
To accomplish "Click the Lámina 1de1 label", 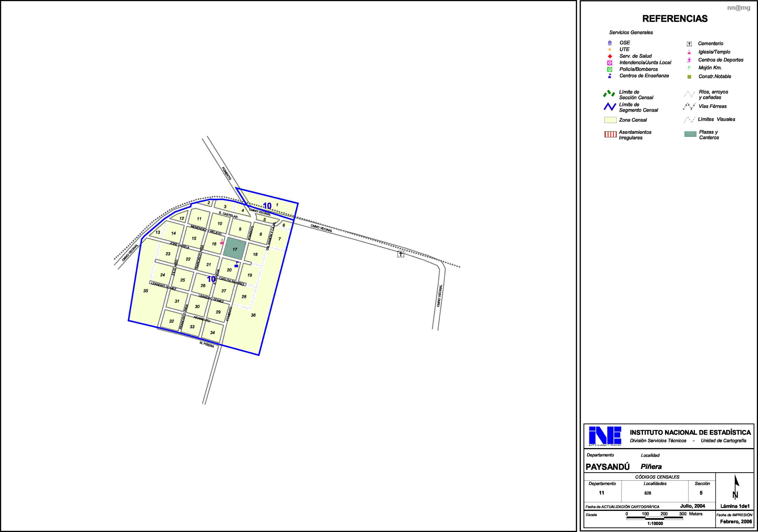I will (735, 506).
